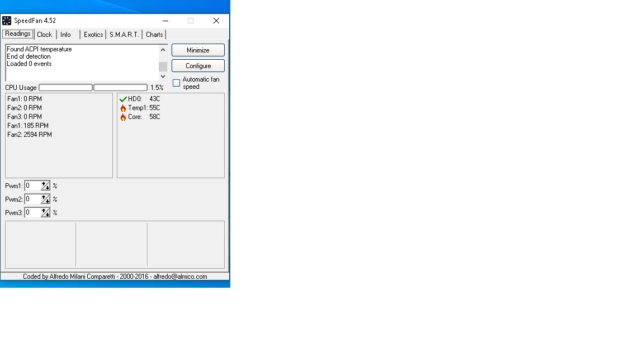Viewport: 644px width, 362px height.
Task: Click the first CPU usage bar
Action: click(66, 87)
